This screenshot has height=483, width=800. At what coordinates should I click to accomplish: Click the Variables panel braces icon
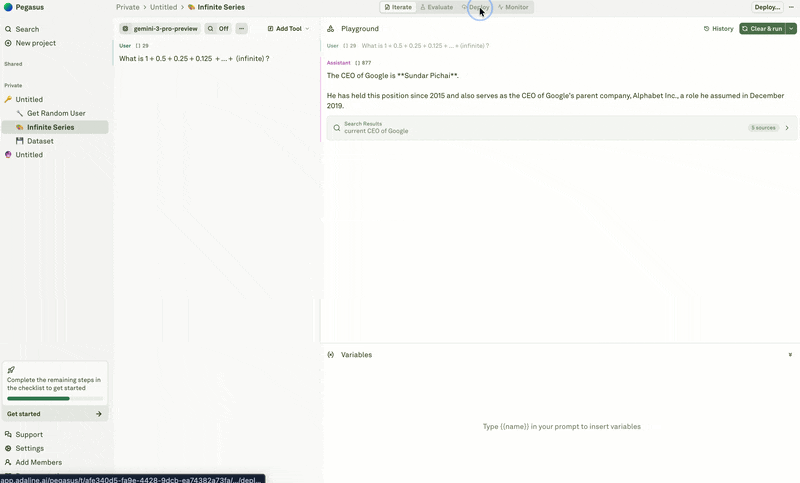click(331, 354)
